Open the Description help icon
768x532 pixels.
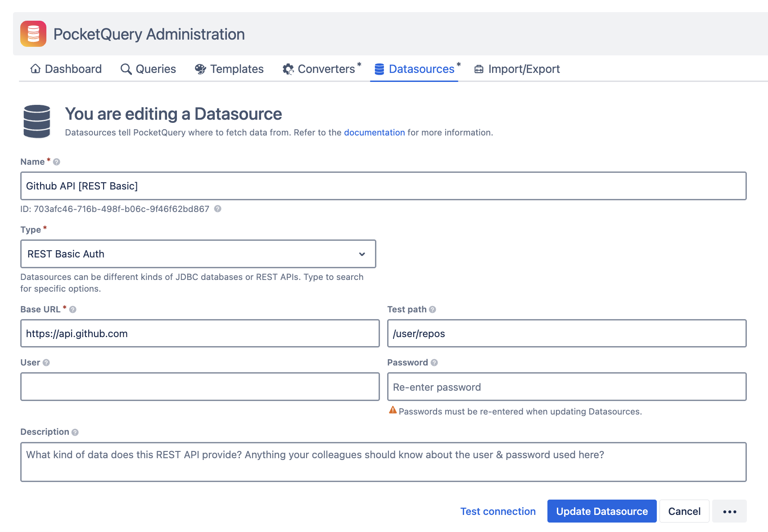click(75, 432)
